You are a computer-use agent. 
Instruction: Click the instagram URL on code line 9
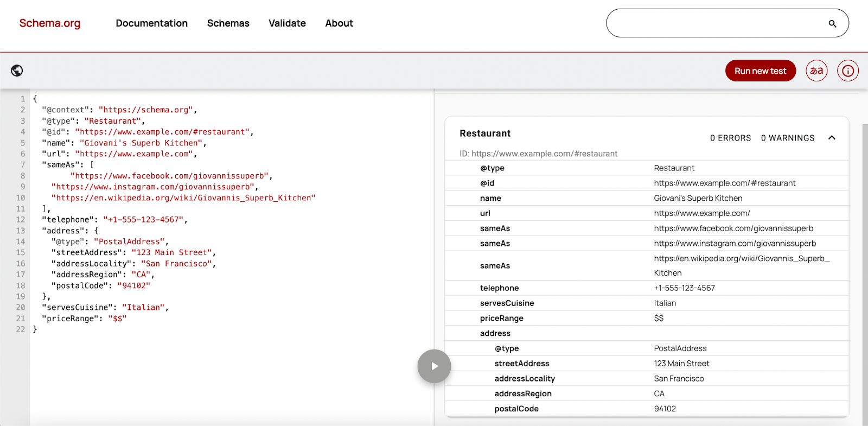coord(153,187)
